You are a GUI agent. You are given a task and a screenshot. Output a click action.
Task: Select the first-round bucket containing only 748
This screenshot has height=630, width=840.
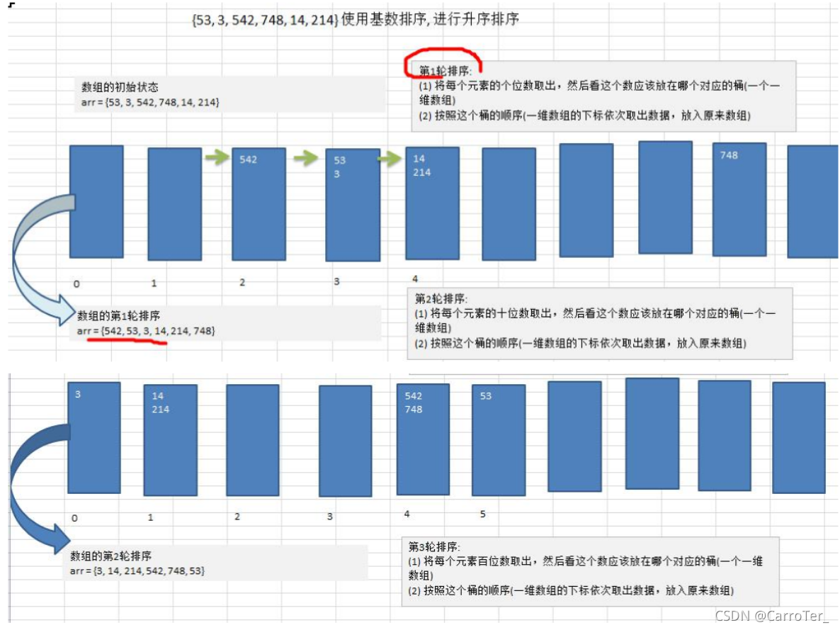pos(739,199)
